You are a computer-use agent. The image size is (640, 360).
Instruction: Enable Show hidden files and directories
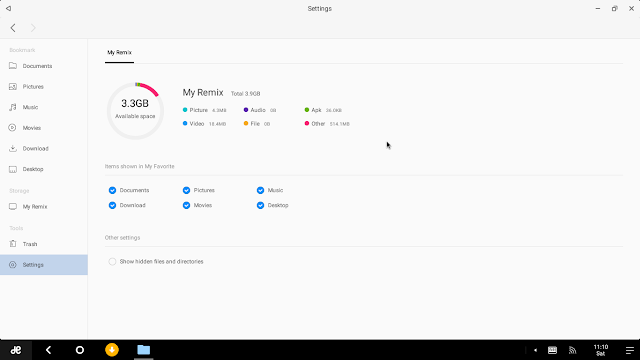pos(112,262)
